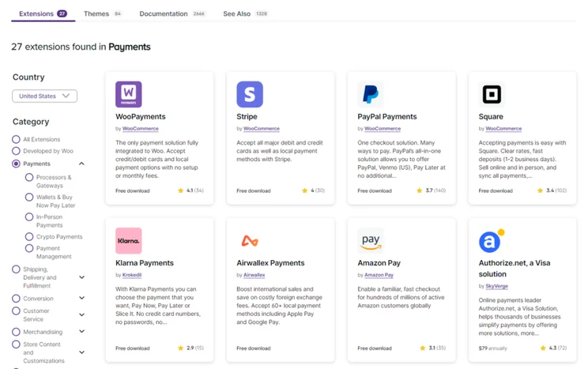This screenshot has width=588, height=369.
Task: Expand the Conversion category chevron
Action: 81,298
